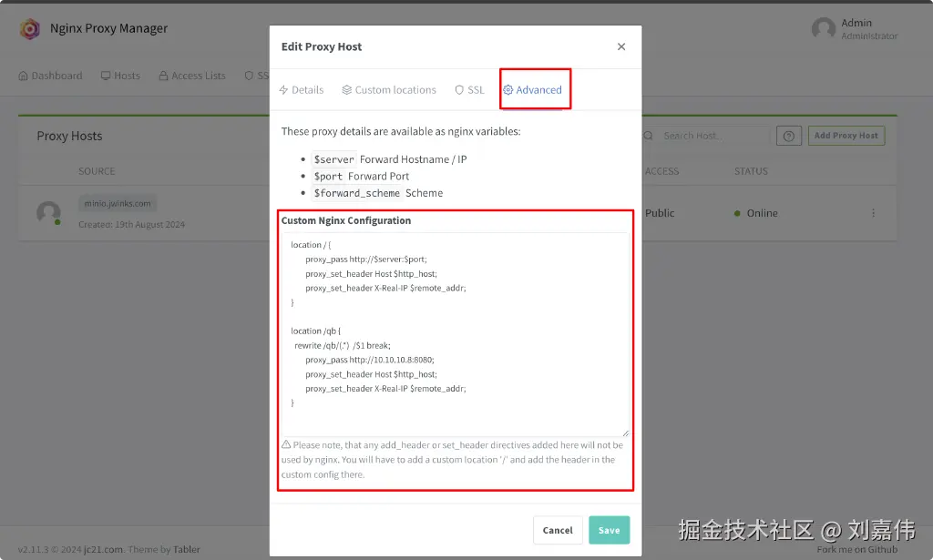Open the jc21.com footer link
Image resolution: width=933 pixels, height=560 pixels.
(104, 549)
